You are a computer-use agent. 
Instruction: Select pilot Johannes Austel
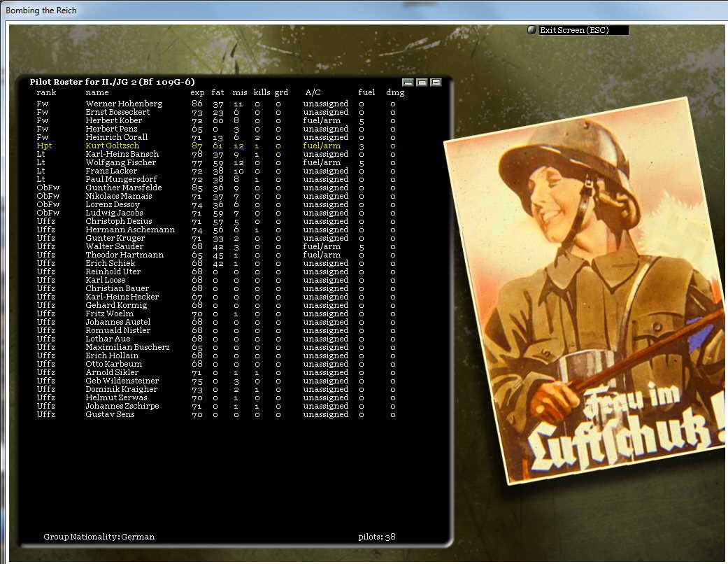coord(118,321)
